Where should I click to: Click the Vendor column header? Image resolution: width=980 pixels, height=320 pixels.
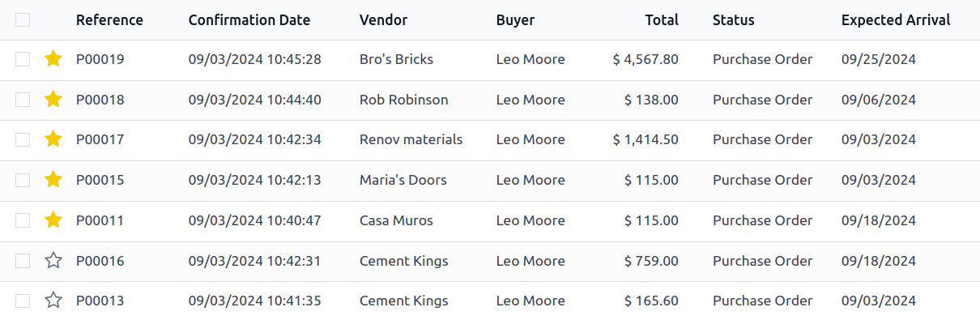(x=384, y=19)
